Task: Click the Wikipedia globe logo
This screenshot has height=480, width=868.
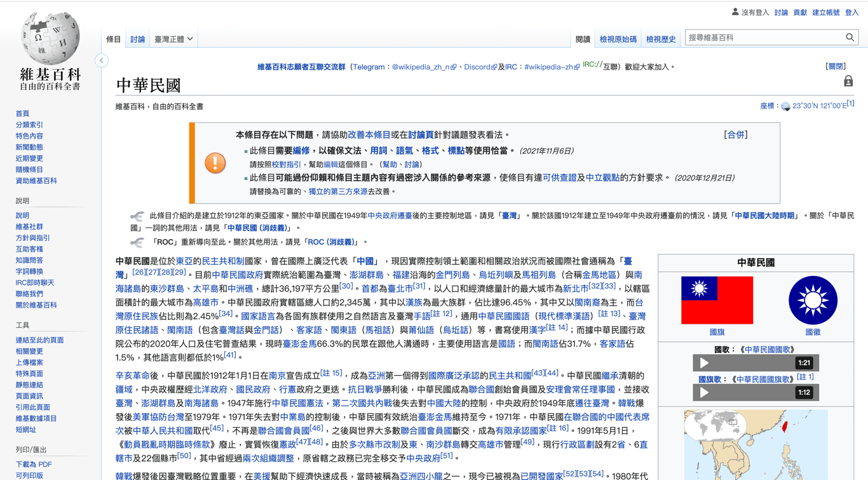Action: 50,37
